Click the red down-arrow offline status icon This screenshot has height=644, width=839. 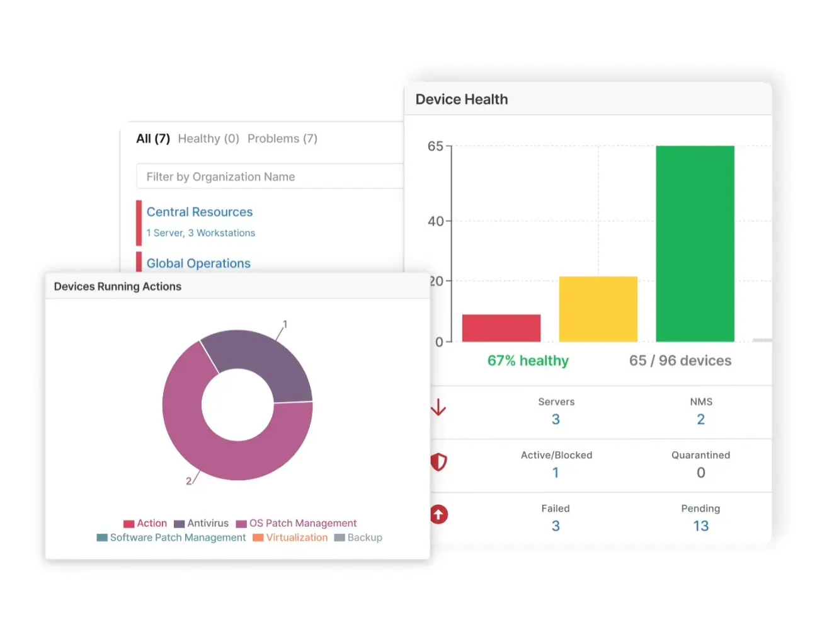tap(438, 408)
